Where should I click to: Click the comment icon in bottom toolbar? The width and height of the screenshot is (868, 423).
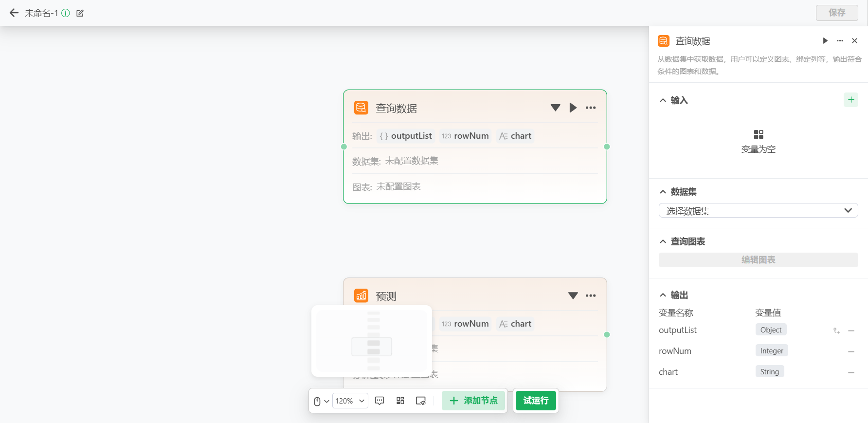coord(380,401)
